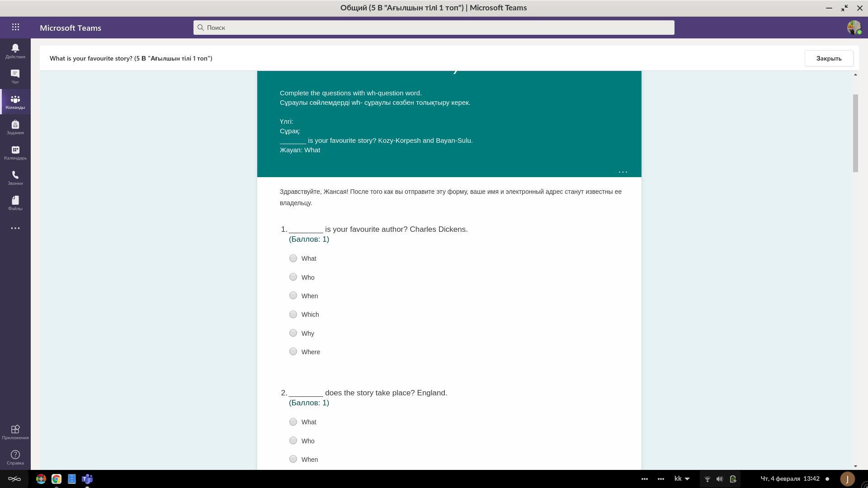Viewport: 868px width, 488px height.
Task: Open the Files icon in sidebar
Action: (x=15, y=203)
